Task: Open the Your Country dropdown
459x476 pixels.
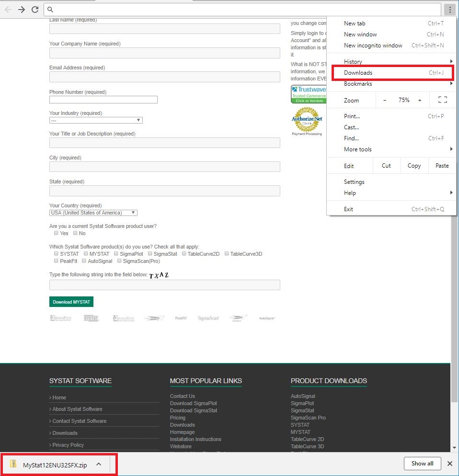Action: point(93,213)
